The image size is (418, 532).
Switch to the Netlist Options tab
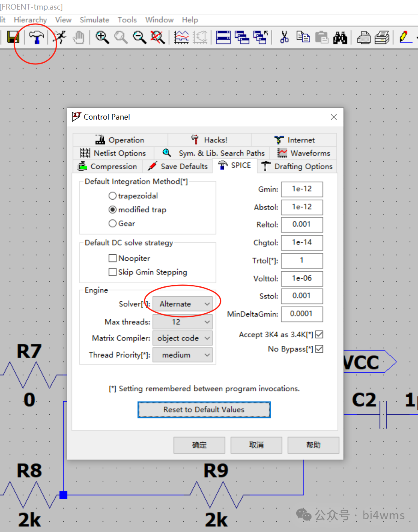pyautogui.click(x=114, y=153)
